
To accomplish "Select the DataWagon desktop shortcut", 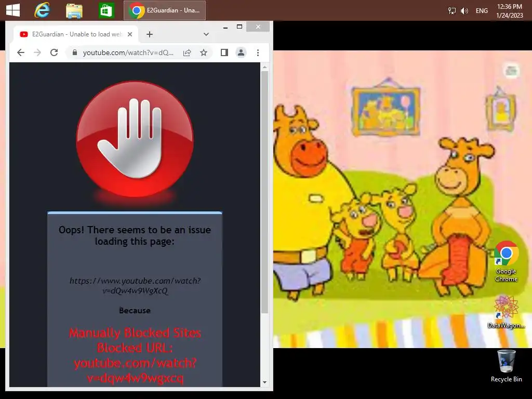I will pos(506,312).
